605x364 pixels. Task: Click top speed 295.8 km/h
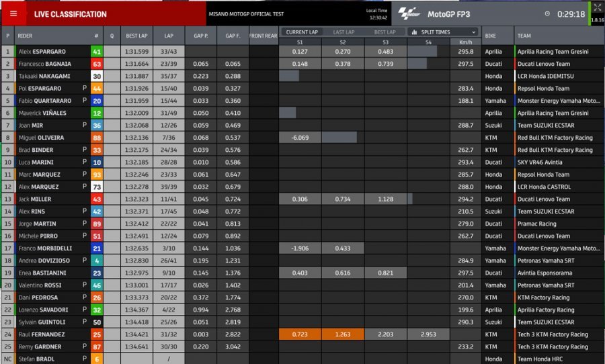tap(466, 51)
